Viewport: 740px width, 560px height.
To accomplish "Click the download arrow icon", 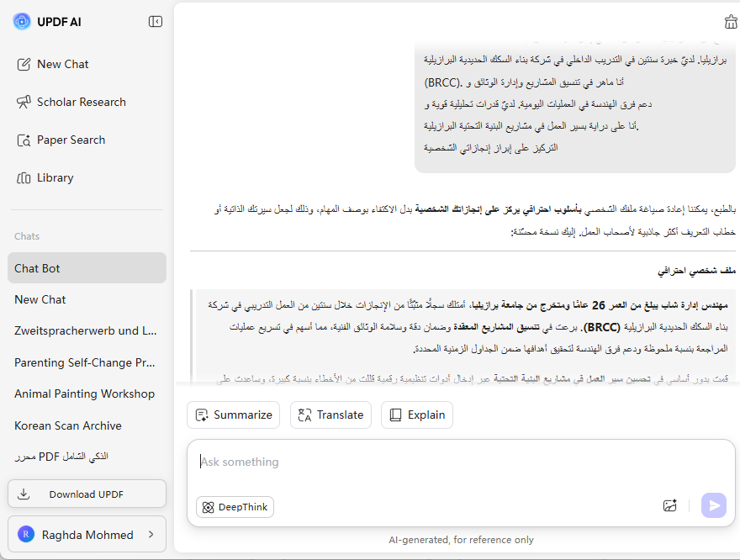I will 24,494.
